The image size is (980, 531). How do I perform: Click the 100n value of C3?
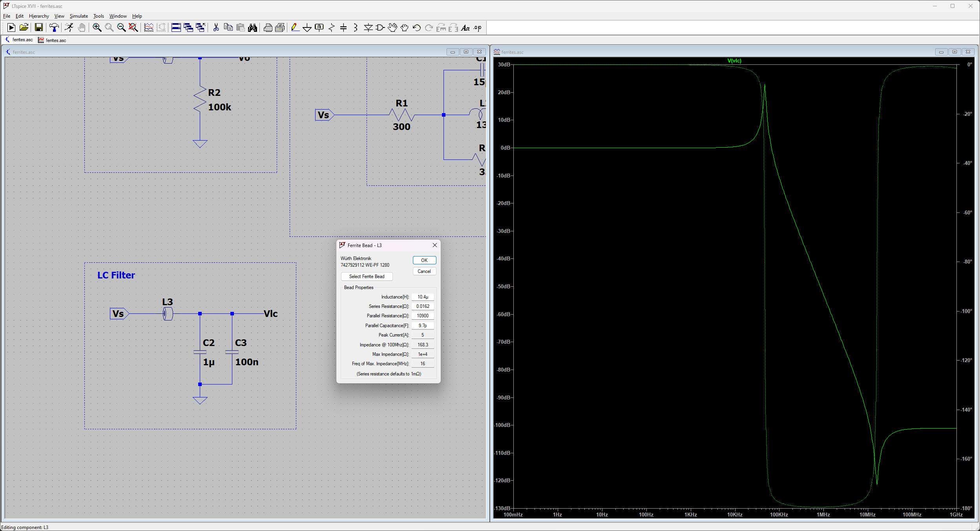point(246,362)
